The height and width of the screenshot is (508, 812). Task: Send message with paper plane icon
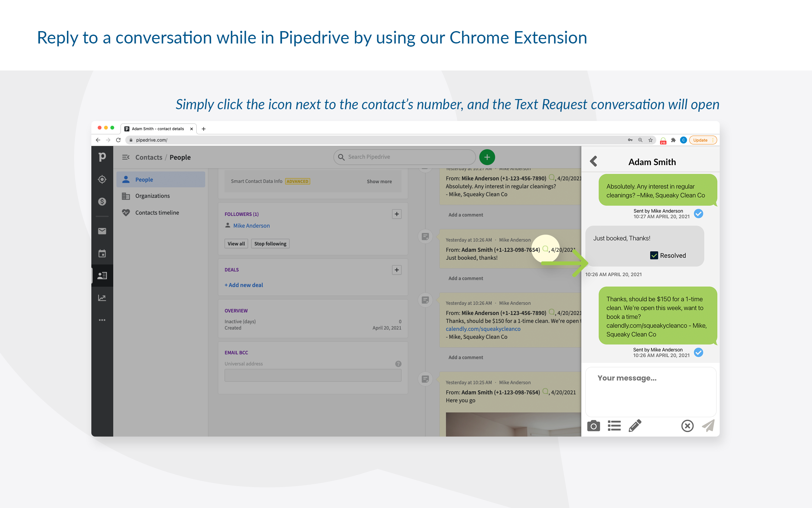(x=708, y=426)
